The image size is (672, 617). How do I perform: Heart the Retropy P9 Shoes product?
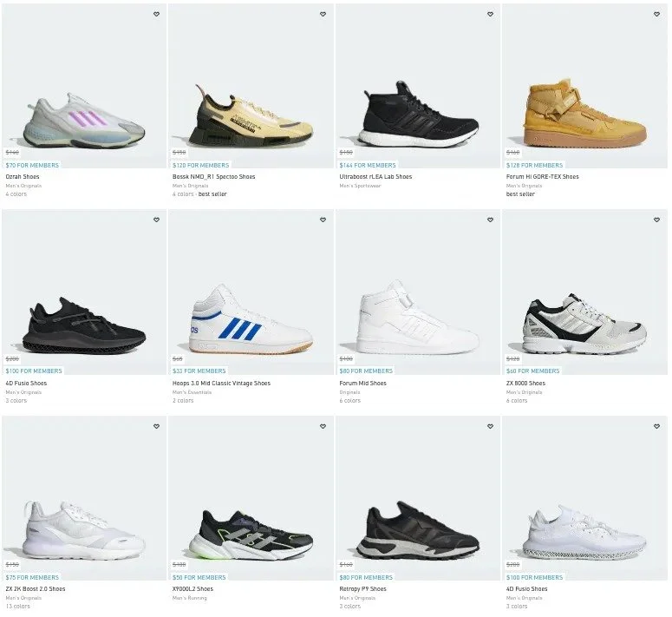click(x=490, y=426)
